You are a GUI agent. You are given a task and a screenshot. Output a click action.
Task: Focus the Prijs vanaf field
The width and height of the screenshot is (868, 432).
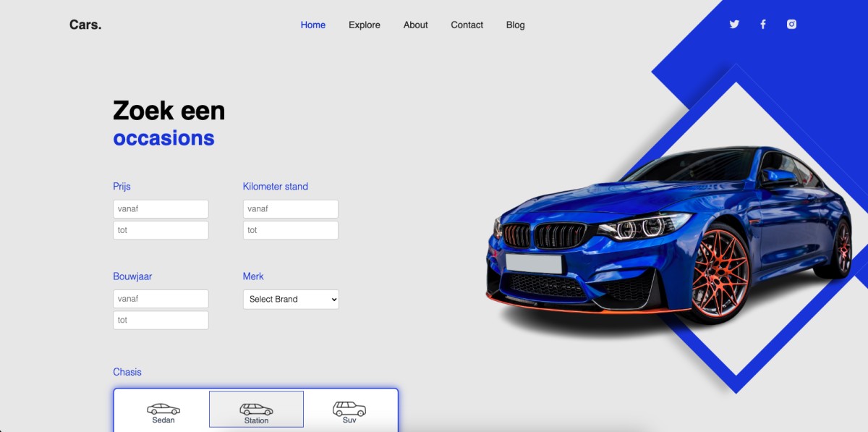[x=161, y=209]
